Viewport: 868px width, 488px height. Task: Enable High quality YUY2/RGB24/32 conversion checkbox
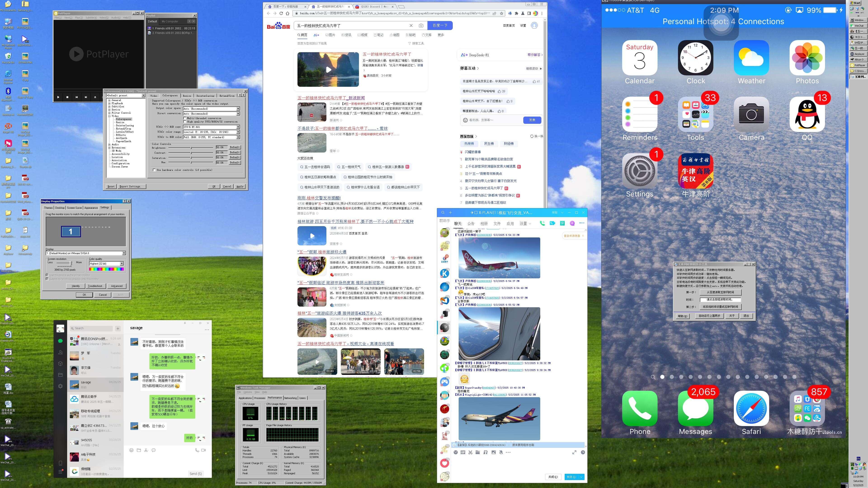pyautogui.click(x=185, y=122)
